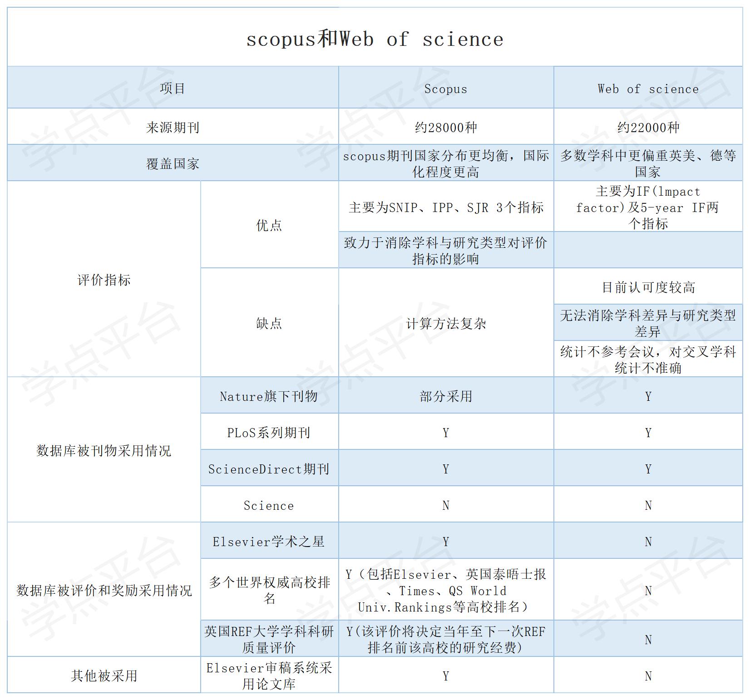Click the group label "数据库被刊物采用情况"
This screenshot has width=750, height=700.
point(104,450)
